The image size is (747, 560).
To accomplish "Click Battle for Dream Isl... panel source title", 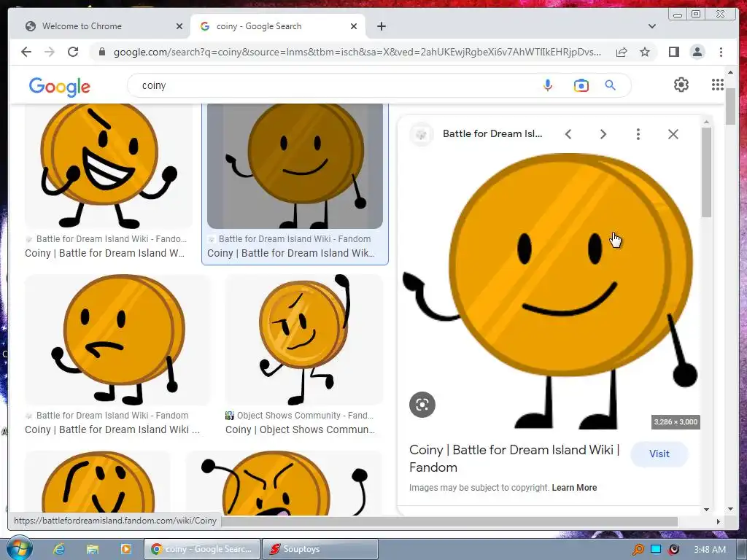I will 492,134.
